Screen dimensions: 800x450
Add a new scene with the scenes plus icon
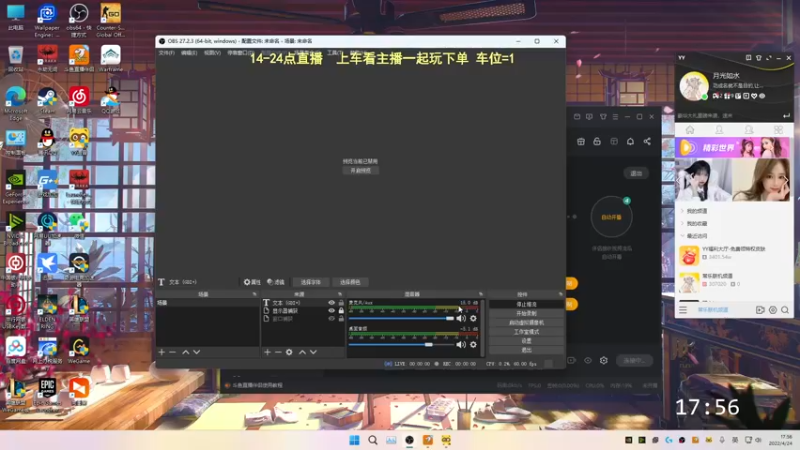point(162,352)
